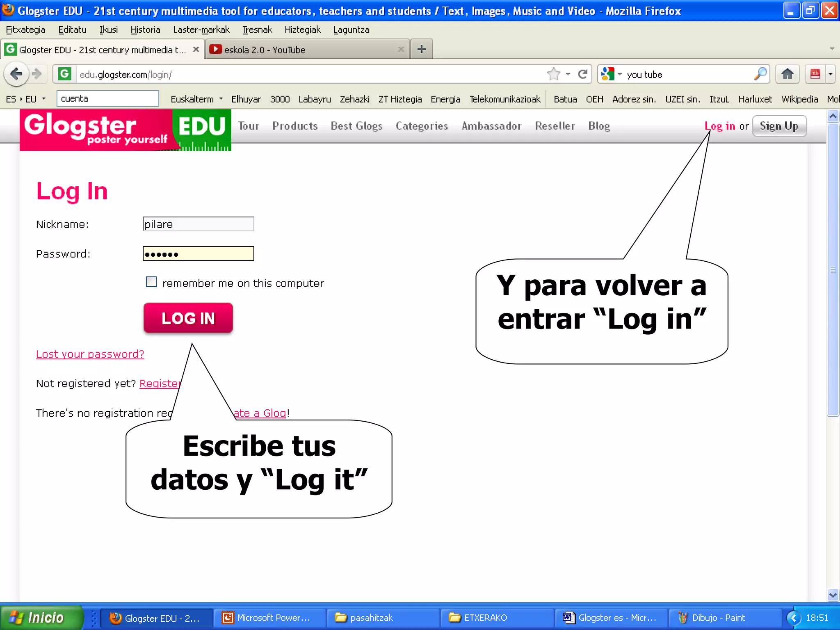Image resolution: width=840 pixels, height=630 pixels.
Task: Click the Batua toolbar button
Action: (x=565, y=99)
